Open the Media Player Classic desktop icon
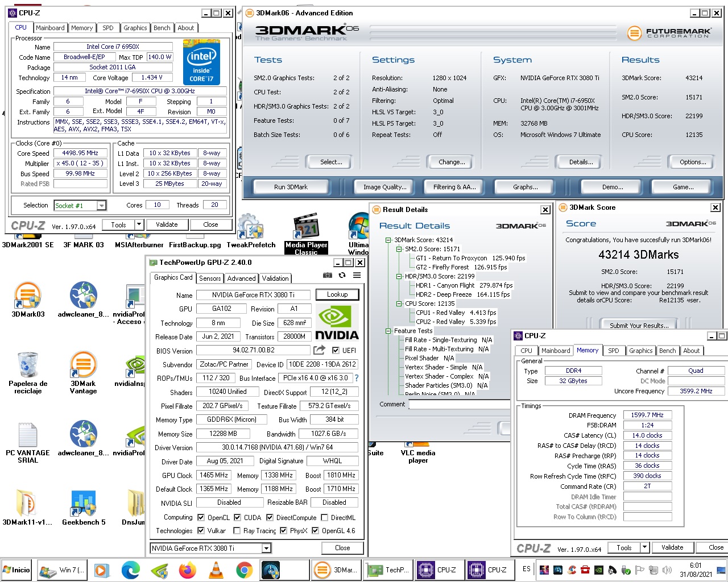This screenshot has width=728, height=582. click(x=306, y=234)
